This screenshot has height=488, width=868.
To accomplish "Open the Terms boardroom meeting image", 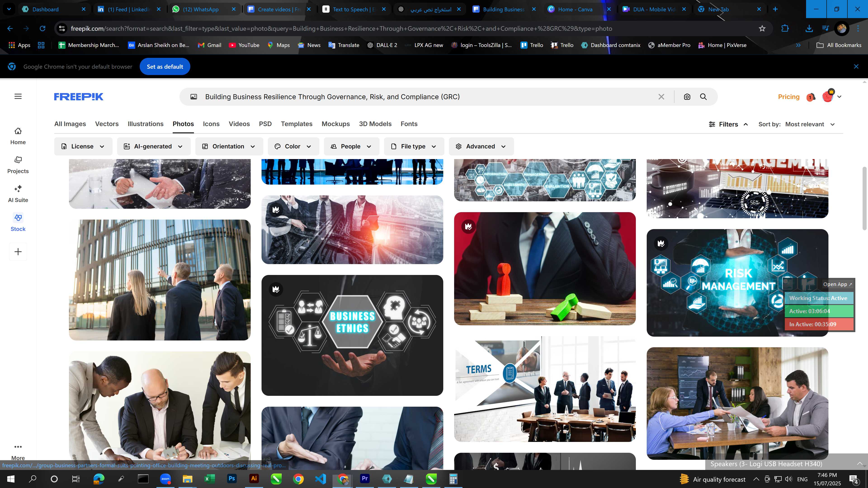I will [545, 389].
